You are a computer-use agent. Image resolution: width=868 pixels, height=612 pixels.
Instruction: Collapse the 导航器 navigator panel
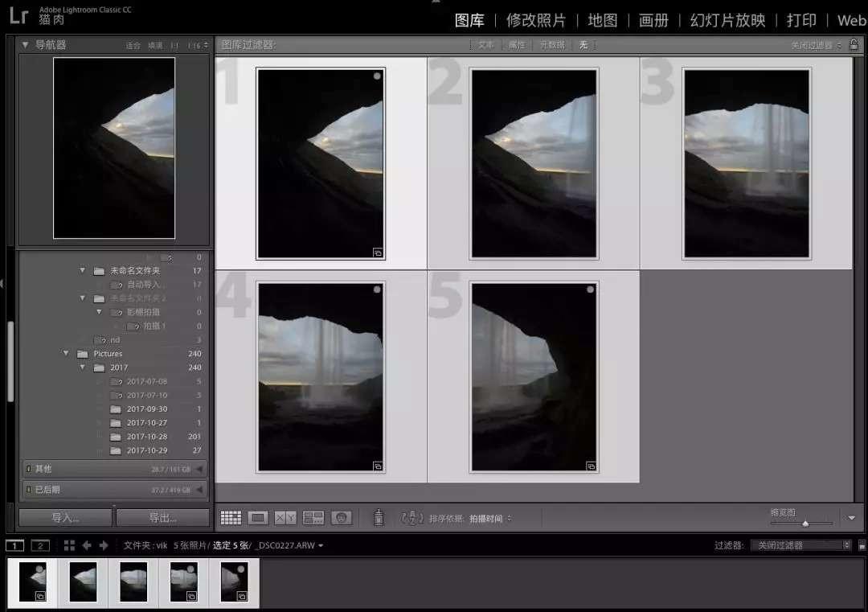point(25,45)
